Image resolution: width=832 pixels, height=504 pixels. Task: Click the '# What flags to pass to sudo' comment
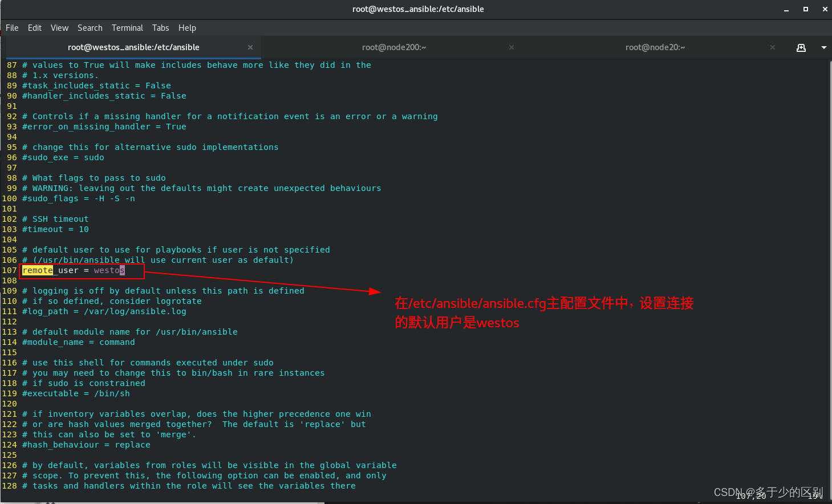[x=94, y=178]
